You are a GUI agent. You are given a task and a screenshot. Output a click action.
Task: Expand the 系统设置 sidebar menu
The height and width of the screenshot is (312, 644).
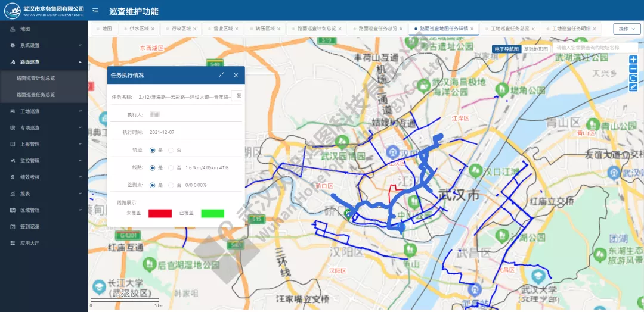tap(44, 45)
